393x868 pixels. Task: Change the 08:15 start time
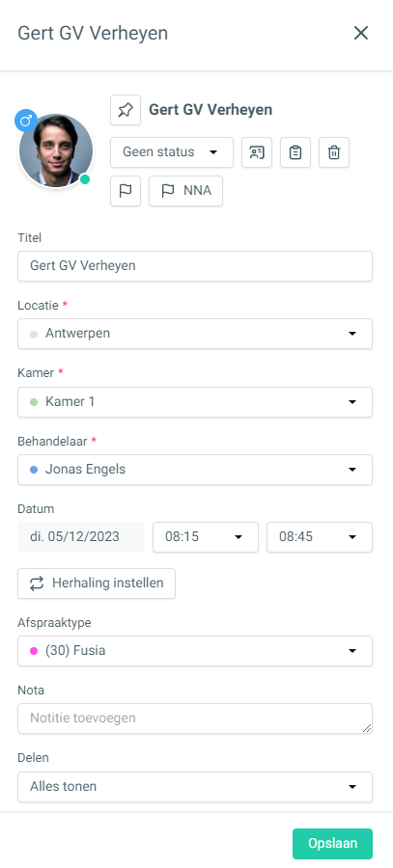click(x=206, y=537)
